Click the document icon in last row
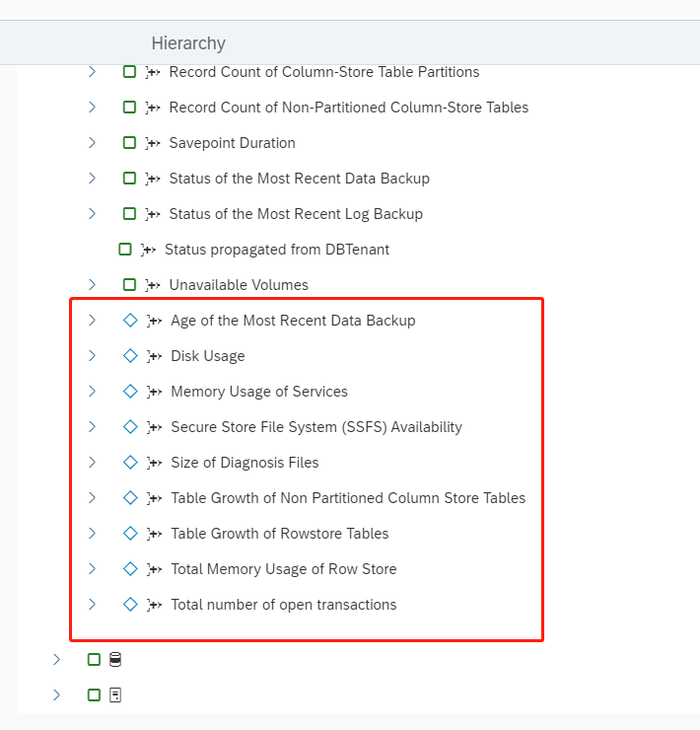The image size is (700, 730). pyautogui.click(x=115, y=695)
